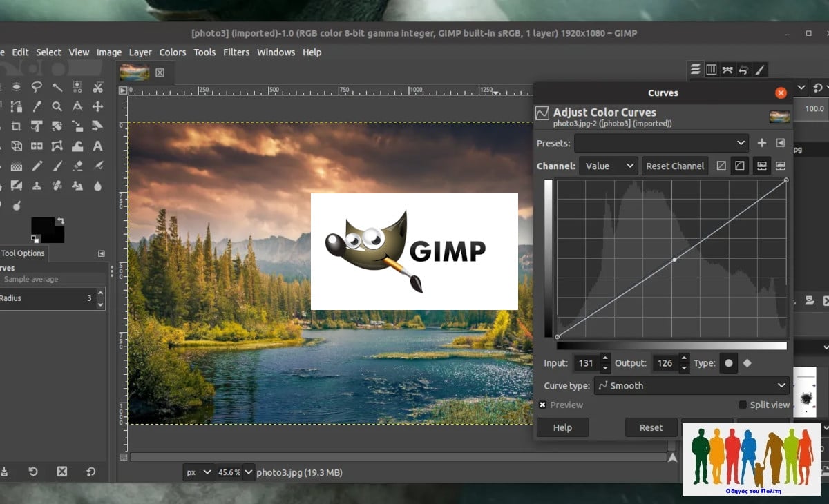Select the Clone stamp tool
Image resolution: width=829 pixels, height=504 pixels.
pos(37,186)
